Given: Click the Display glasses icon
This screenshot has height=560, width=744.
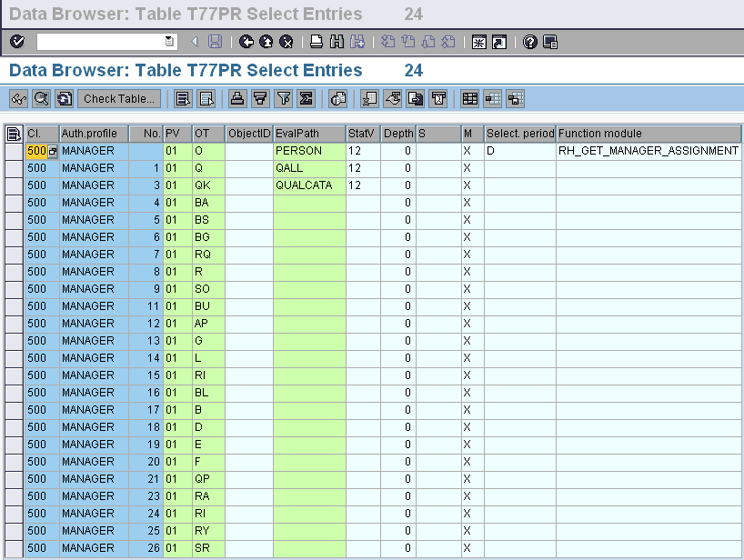Looking at the screenshot, I should click(x=18, y=98).
